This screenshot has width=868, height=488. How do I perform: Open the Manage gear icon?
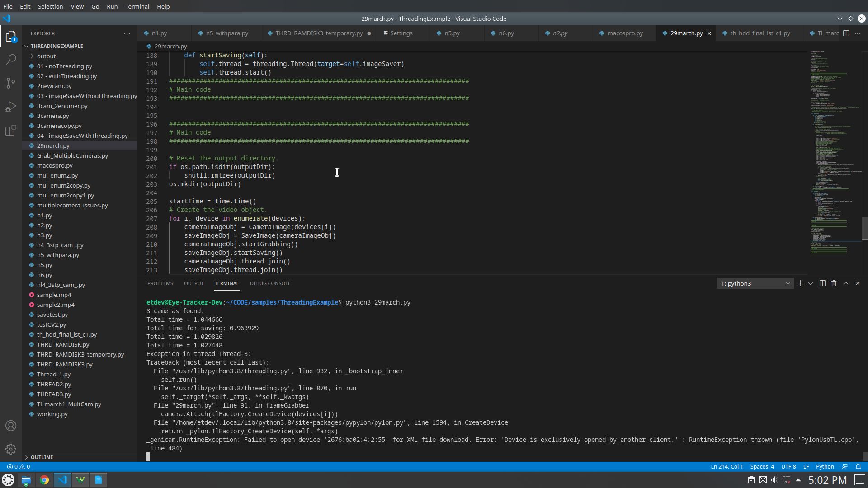click(x=11, y=449)
